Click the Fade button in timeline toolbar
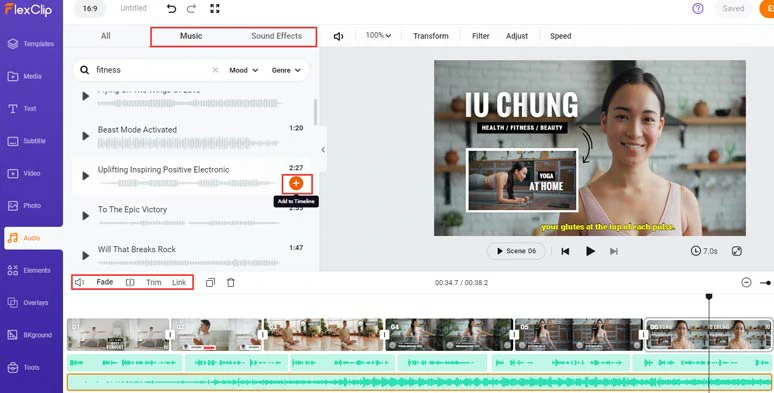The width and height of the screenshot is (774, 393). point(105,282)
